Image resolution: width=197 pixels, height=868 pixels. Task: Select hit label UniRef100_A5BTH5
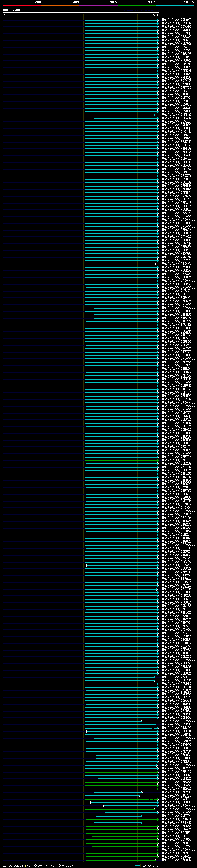(x=177, y=64)
